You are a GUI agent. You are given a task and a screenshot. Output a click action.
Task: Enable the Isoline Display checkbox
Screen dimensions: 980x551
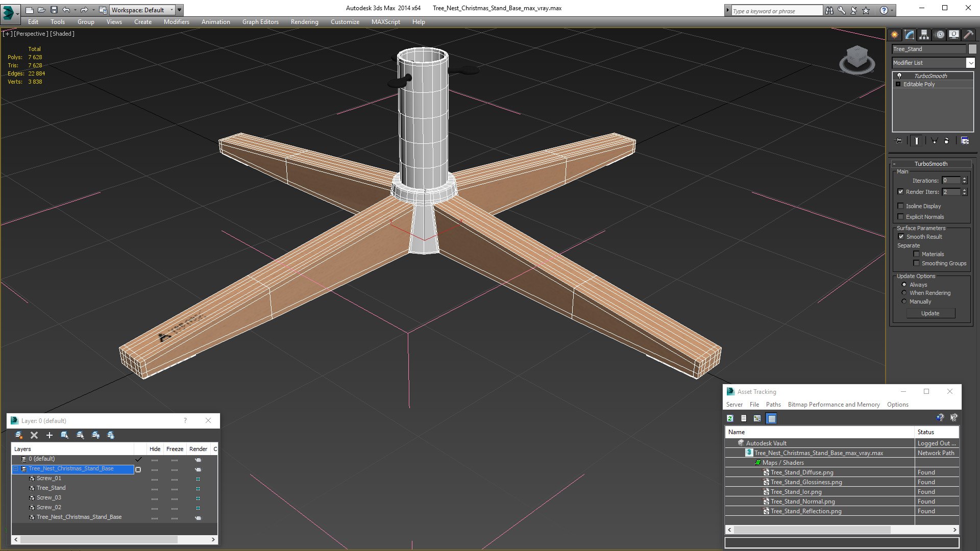point(901,206)
